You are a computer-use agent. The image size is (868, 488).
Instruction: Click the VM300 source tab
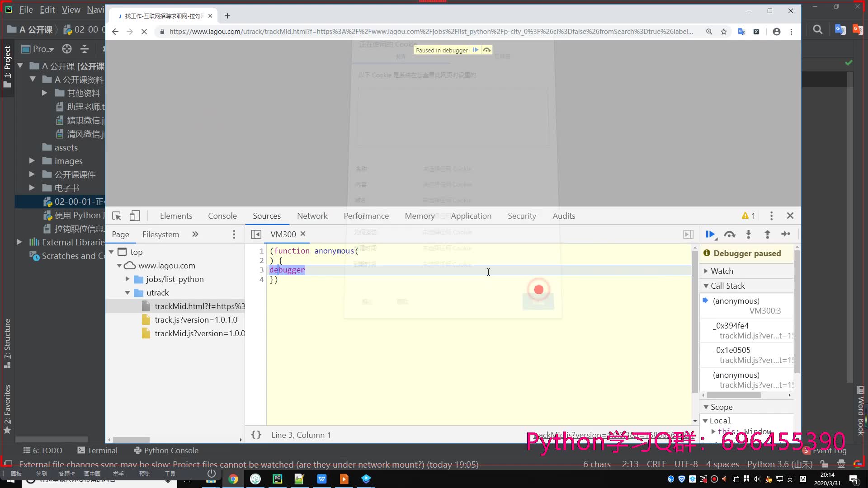pyautogui.click(x=283, y=234)
